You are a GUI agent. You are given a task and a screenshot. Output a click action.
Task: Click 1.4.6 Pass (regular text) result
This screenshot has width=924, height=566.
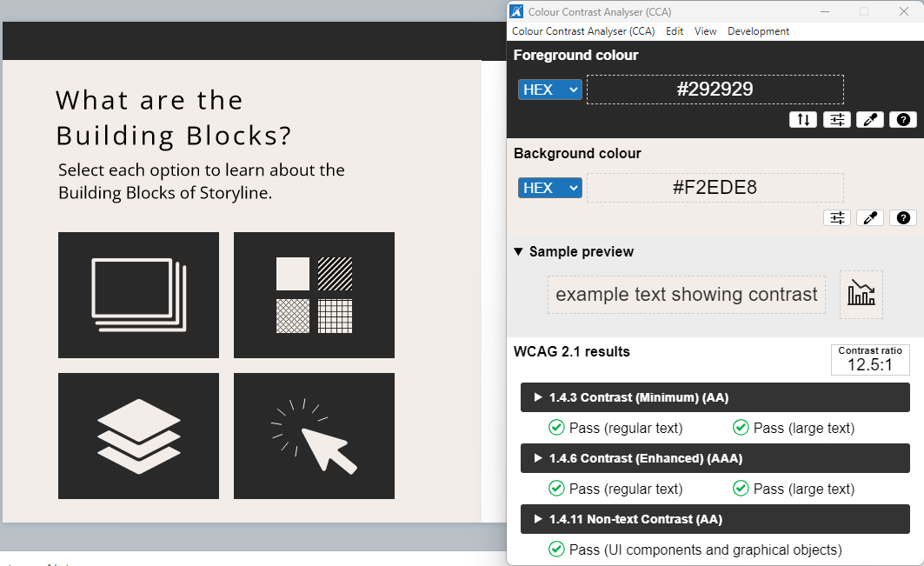point(615,489)
